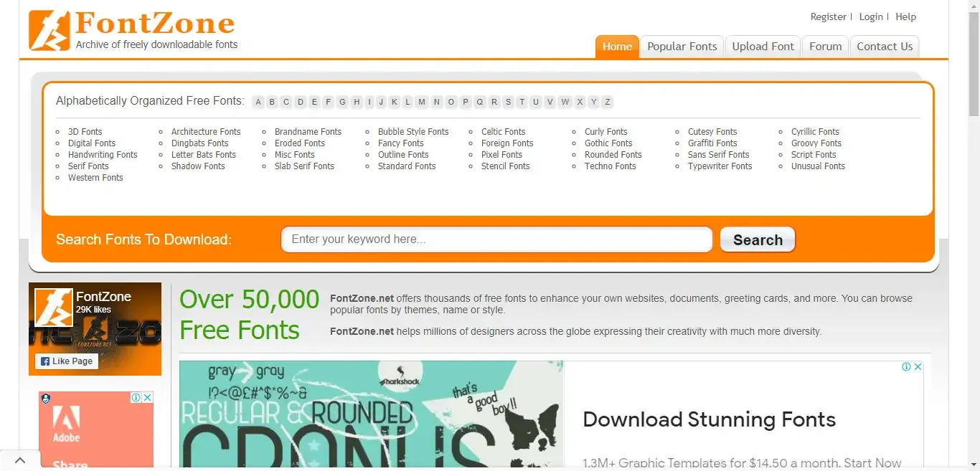Open Architecture Fonts category

[x=206, y=132]
